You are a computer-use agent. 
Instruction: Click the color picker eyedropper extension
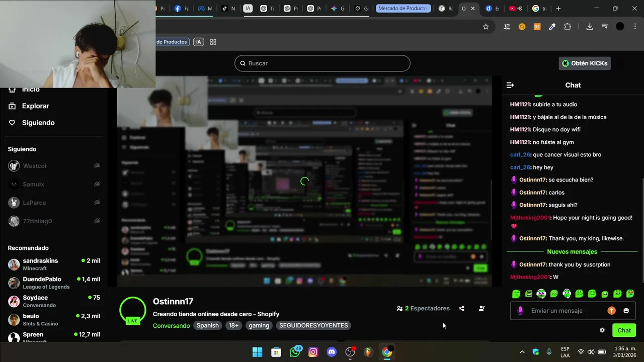(552, 27)
